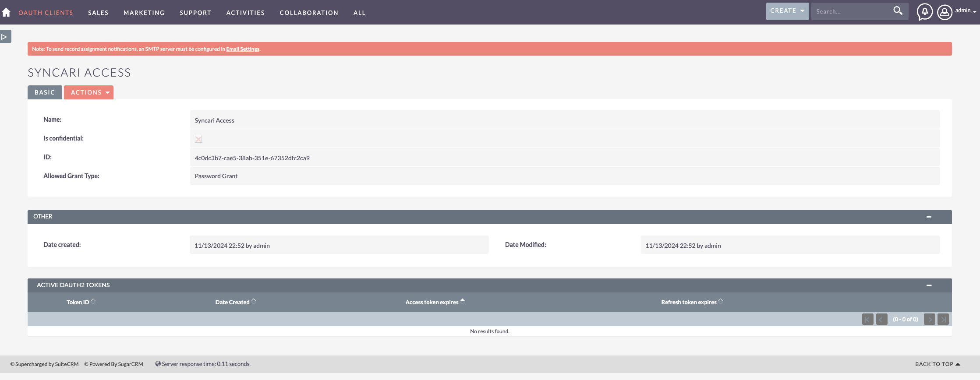
Task: Click the Is confidential checkbox
Action: tap(198, 139)
